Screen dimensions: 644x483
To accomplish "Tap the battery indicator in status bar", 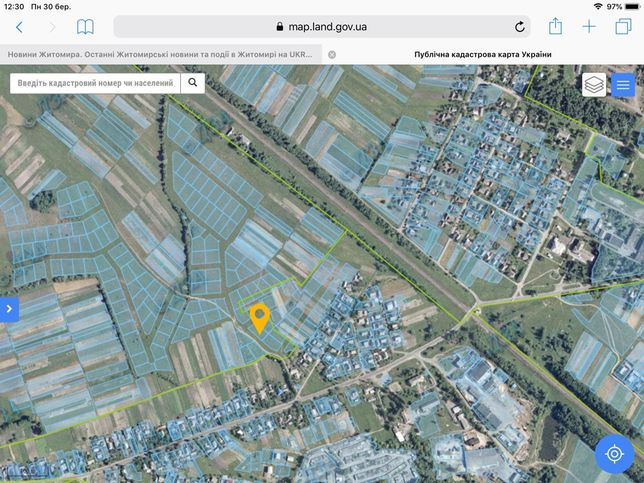I will (633, 7).
